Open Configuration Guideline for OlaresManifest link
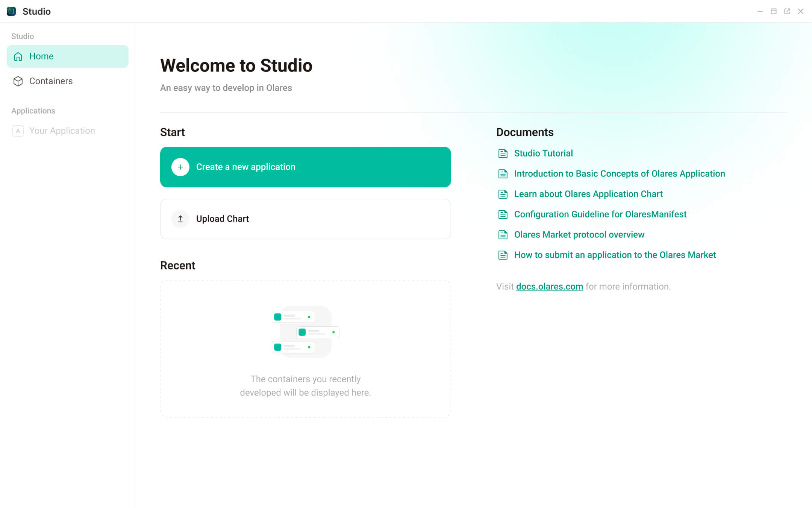 point(600,214)
